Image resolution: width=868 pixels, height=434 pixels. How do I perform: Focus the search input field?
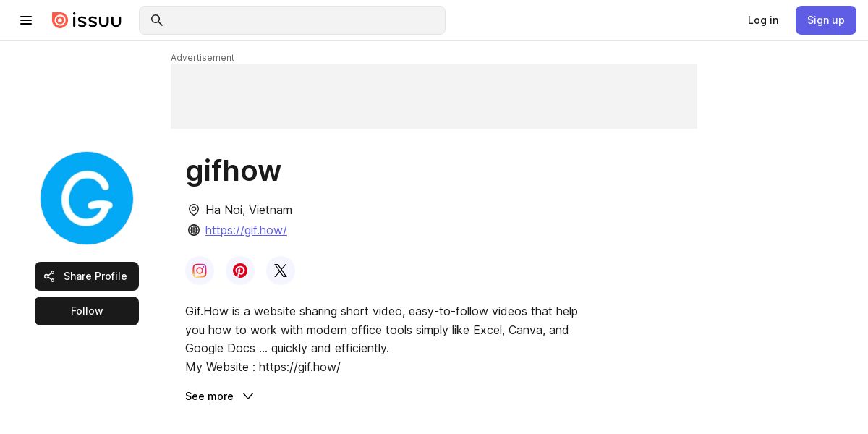point(292,20)
